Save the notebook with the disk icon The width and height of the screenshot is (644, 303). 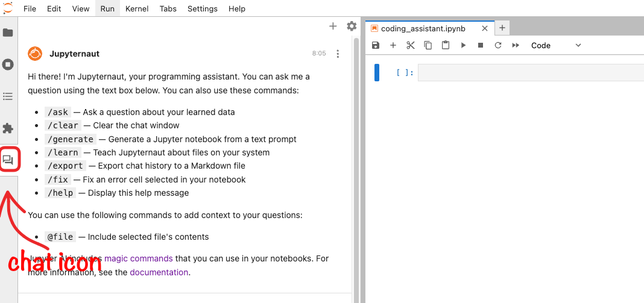376,45
